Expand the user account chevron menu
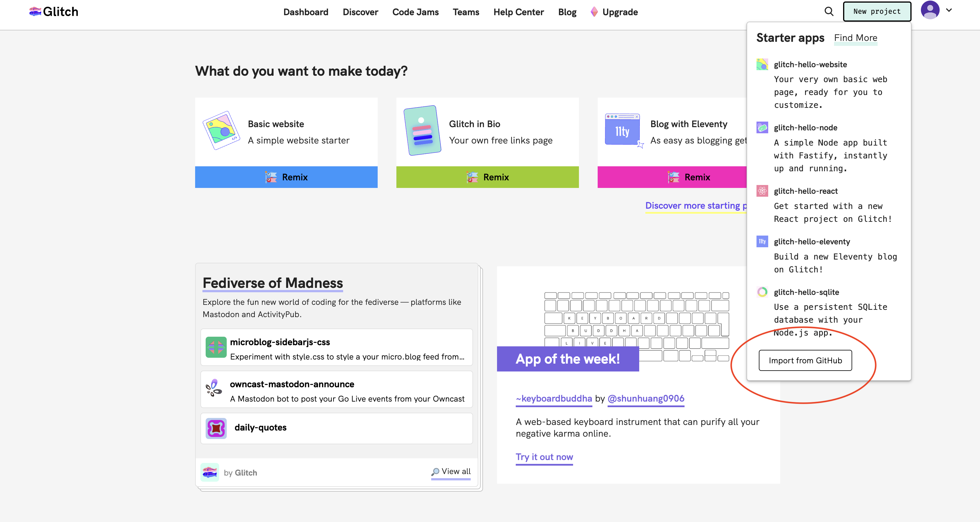The height and width of the screenshot is (522, 980). coord(949,11)
